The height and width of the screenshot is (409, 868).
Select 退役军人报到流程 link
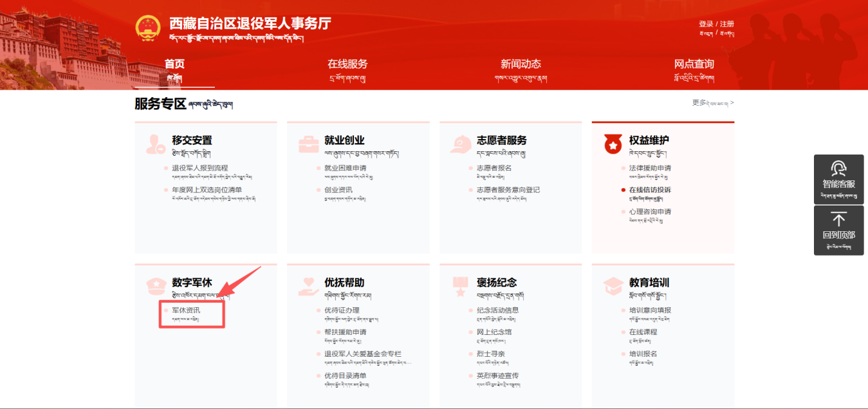(x=199, y=168)
